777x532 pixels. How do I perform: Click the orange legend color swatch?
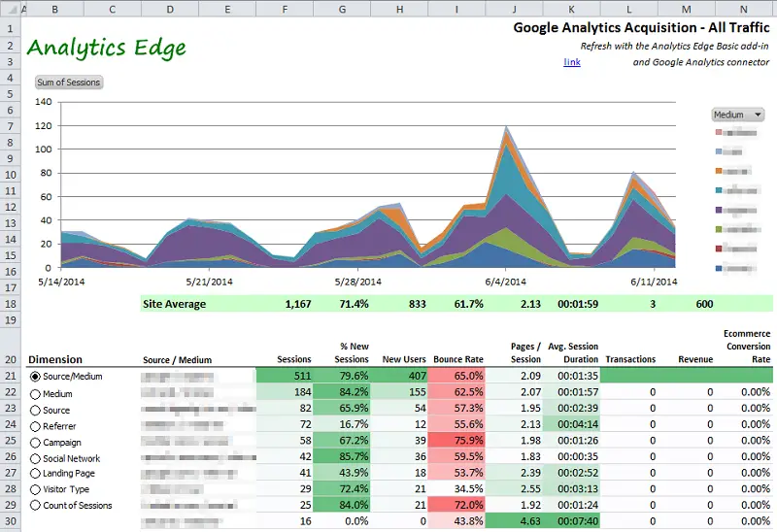[719, 171]
